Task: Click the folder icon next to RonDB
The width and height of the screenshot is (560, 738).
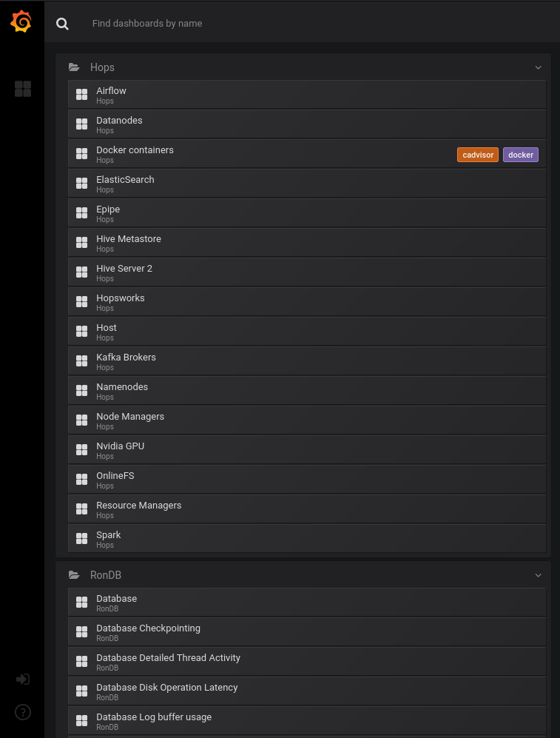Action: (x=74, y=574)
